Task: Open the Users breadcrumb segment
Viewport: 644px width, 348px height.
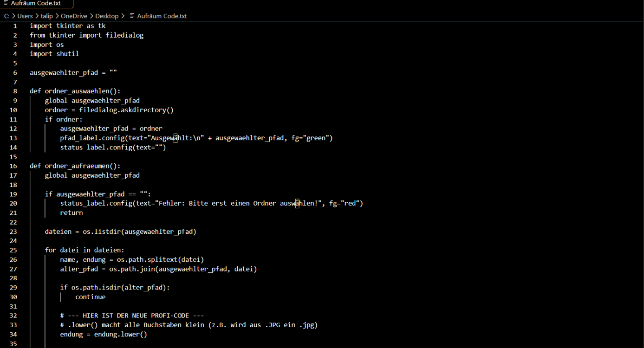Action: (25, 16)
